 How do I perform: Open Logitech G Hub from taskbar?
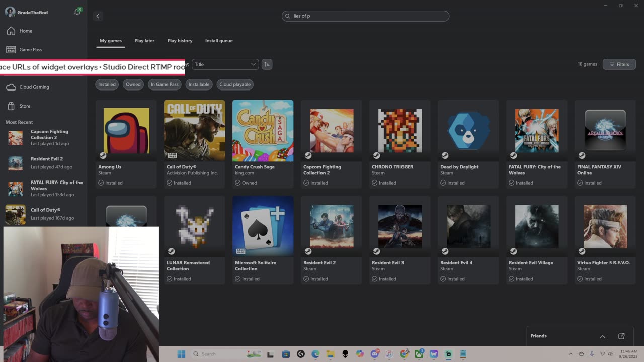click(301, 354)
